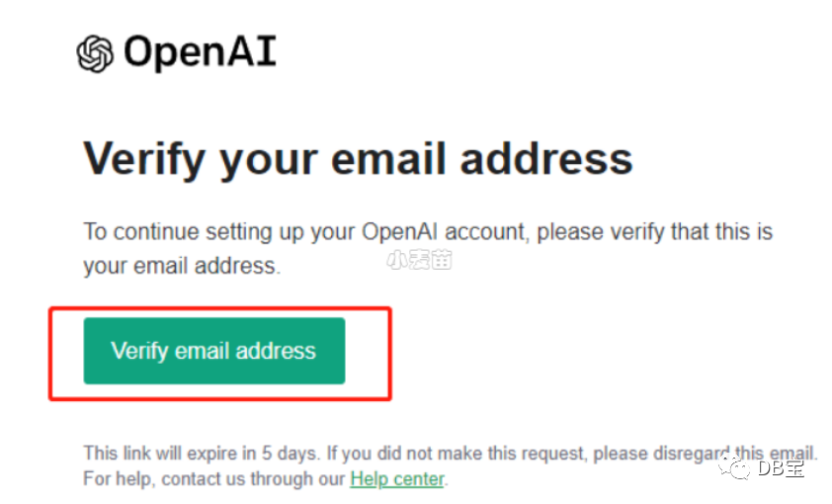Click the 'your email address.' paragraph line
This screenshot has width=832, height=504.
tap(182, 266)
